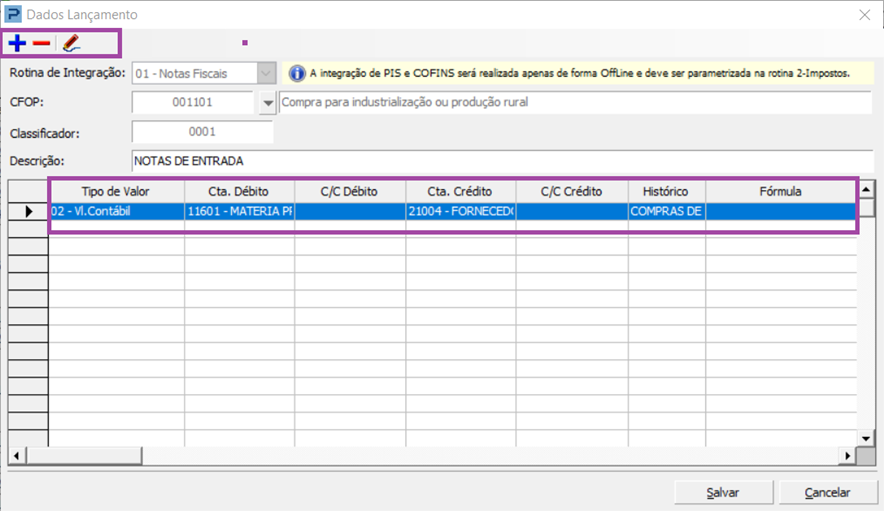Select the row with the black arrow marker
Viewport: 884px width, 511px height.
click(x=28, y=212)
